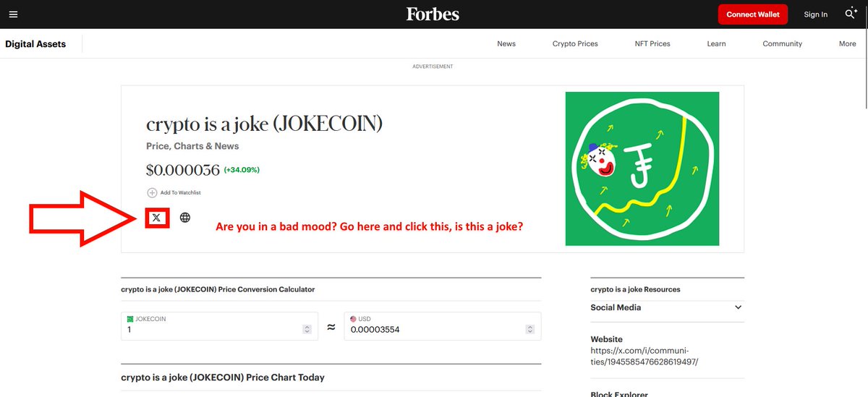
Task: View the JOKECOIN clown logo image
Action: [x=642, y=168]
